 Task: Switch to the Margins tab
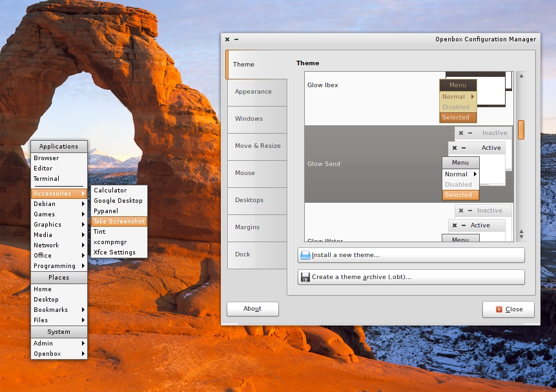[x=257, y=227]
